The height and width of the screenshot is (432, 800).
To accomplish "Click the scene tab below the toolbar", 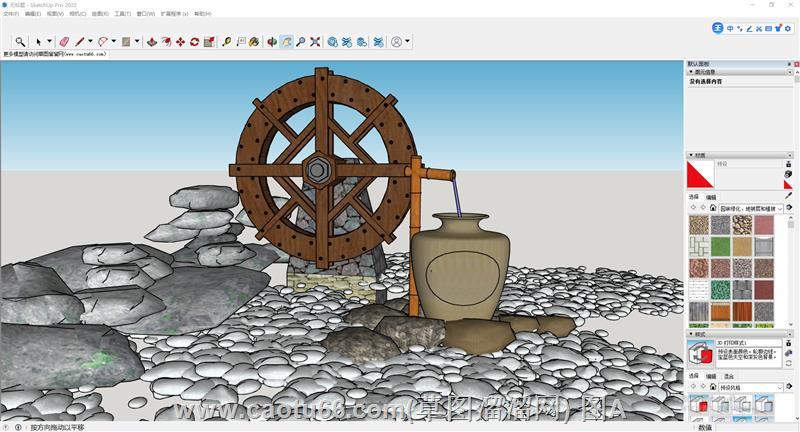I will (x=55, y=54).
